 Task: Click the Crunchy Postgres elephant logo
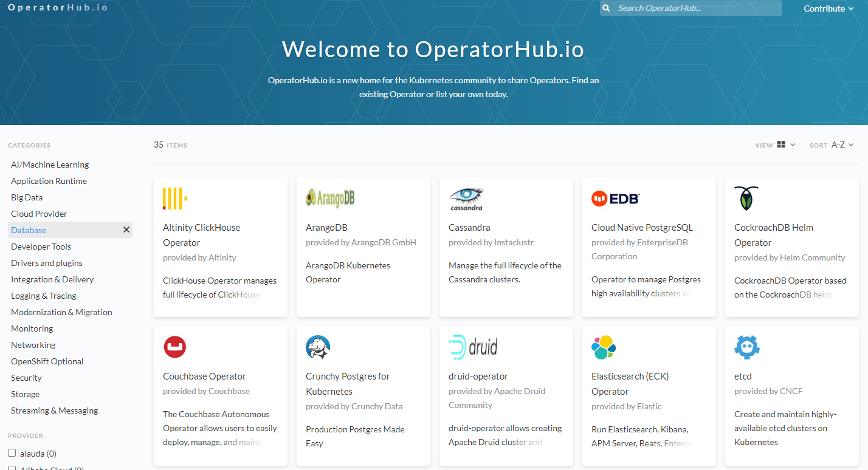click(318, 347)
